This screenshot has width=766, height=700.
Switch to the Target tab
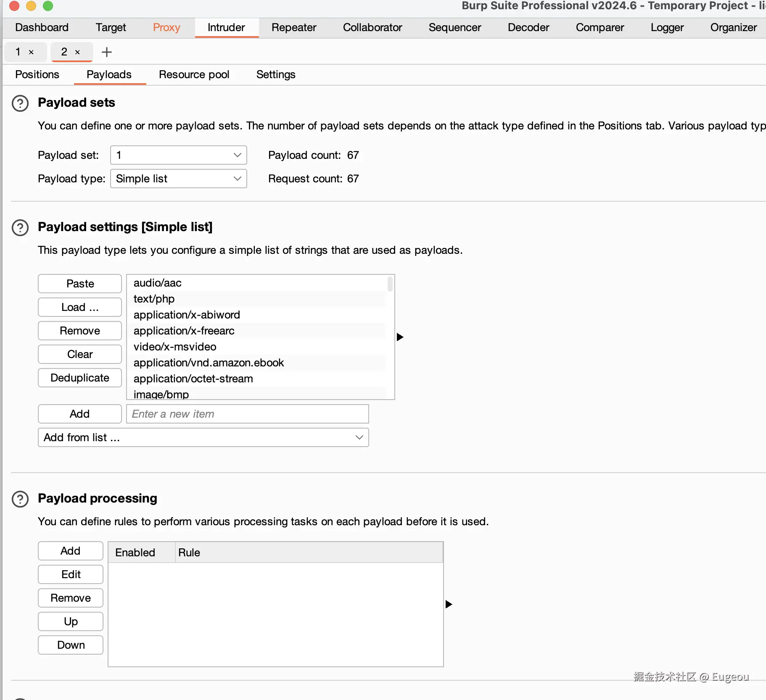click(x=111, y=27)
